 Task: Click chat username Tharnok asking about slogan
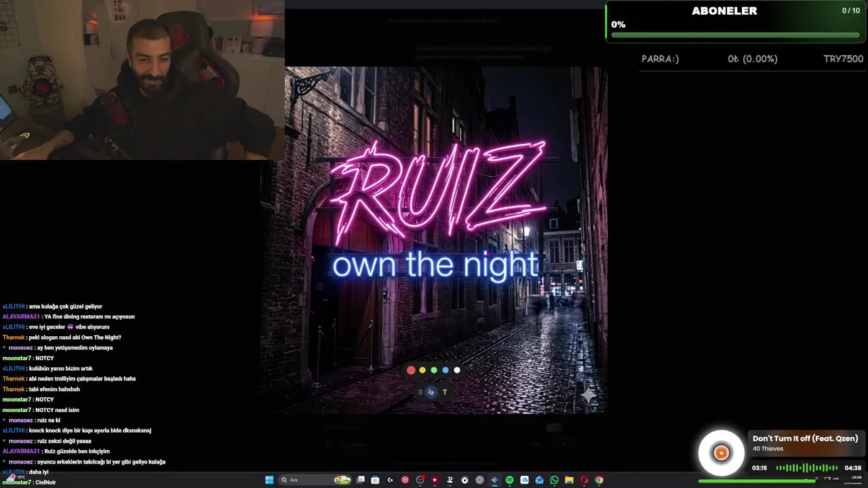[14, 338]
